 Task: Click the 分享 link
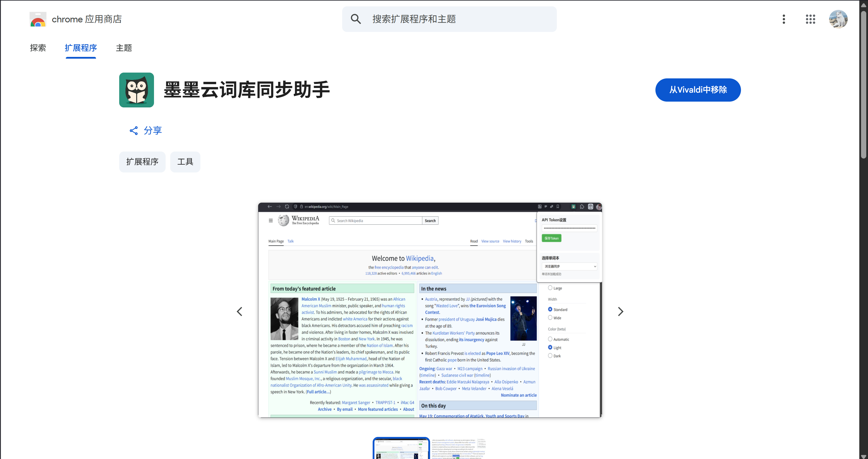(x=153, y=131)
